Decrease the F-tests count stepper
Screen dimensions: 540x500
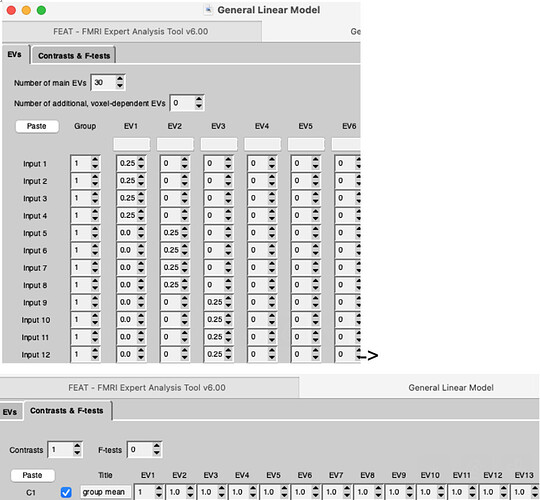point(157,452)
